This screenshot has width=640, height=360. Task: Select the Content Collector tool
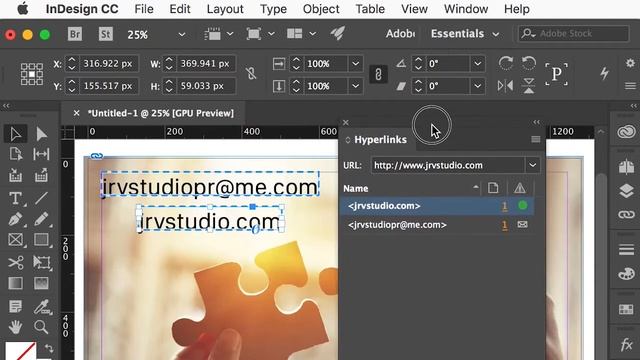16,176
